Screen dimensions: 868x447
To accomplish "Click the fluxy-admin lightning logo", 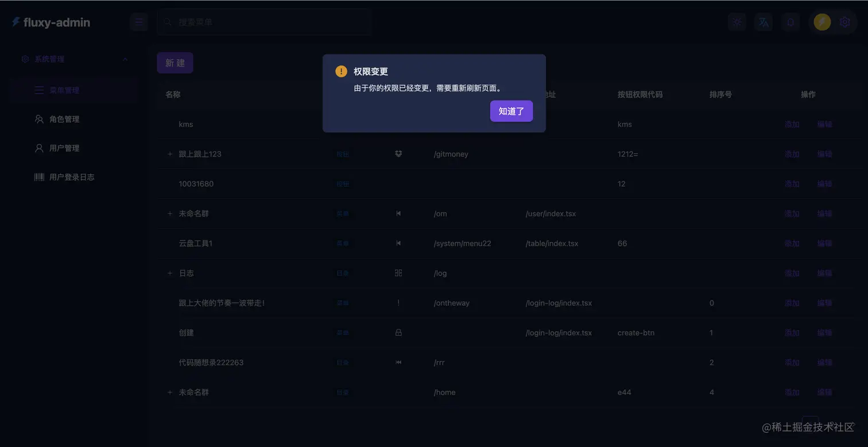I will 15,22.
